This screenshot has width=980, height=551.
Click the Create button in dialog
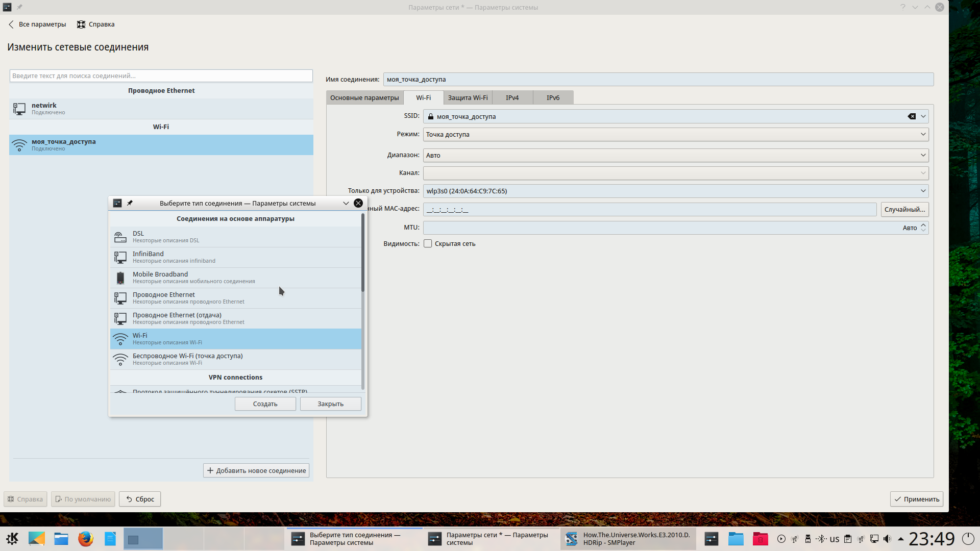[x=265, y=404]
